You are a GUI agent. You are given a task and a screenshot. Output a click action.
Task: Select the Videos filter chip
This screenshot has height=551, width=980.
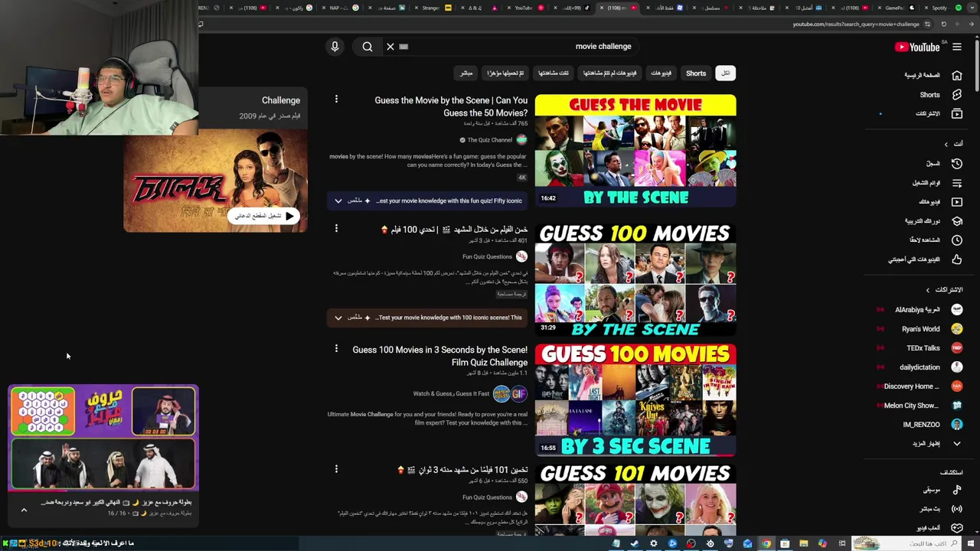pyautogui.click(x=661, y=73)
